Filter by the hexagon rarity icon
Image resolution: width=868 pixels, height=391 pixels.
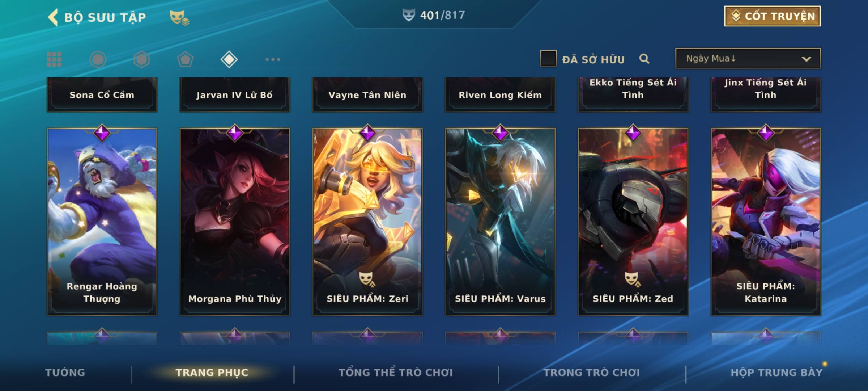(141, 59)
